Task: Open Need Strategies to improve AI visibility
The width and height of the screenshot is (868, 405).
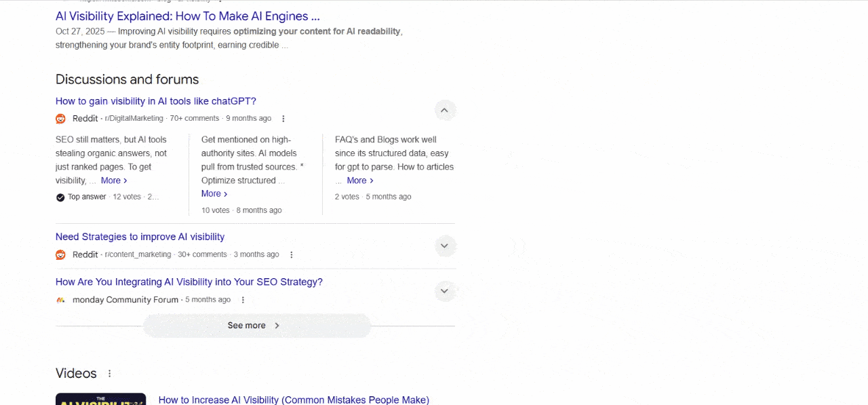Action: pos(140,236)
